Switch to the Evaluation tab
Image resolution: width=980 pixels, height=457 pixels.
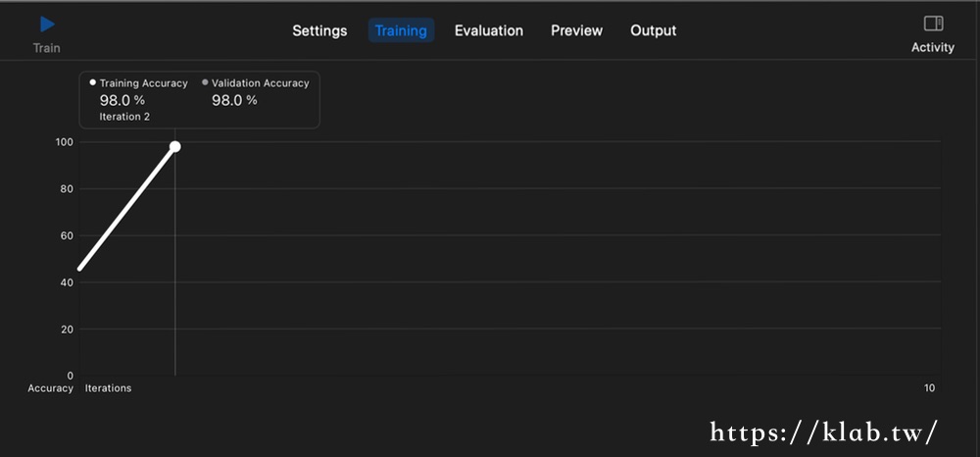click(x=488, y=30)
